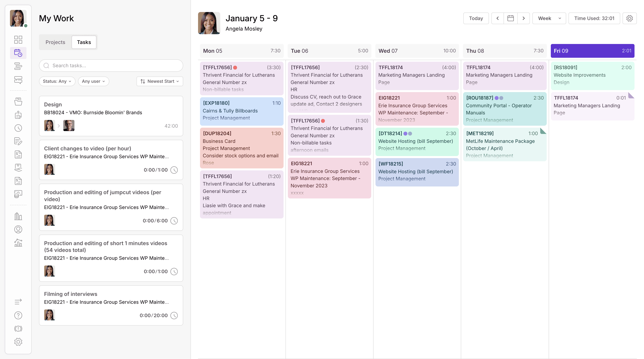This screenshot has width=644, height=359.
Task: Open the dashboard grid icon in sidebar
Action: click(18, 40)
